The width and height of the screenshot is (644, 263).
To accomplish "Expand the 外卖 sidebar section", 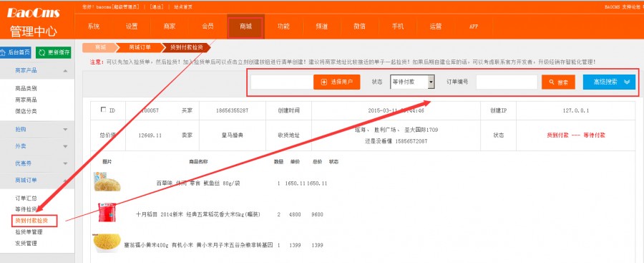I will 37,146.
